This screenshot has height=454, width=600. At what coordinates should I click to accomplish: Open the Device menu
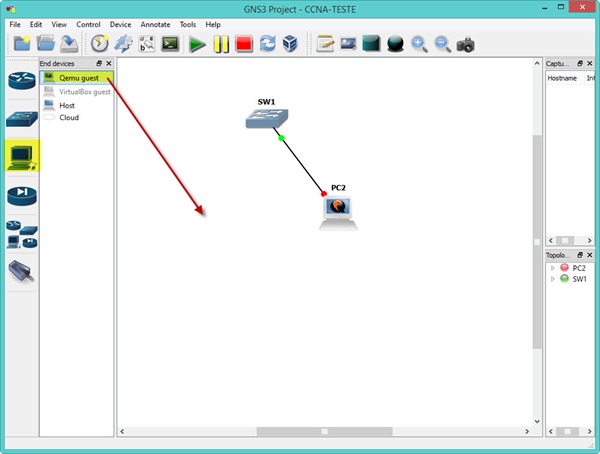point(121,24)
